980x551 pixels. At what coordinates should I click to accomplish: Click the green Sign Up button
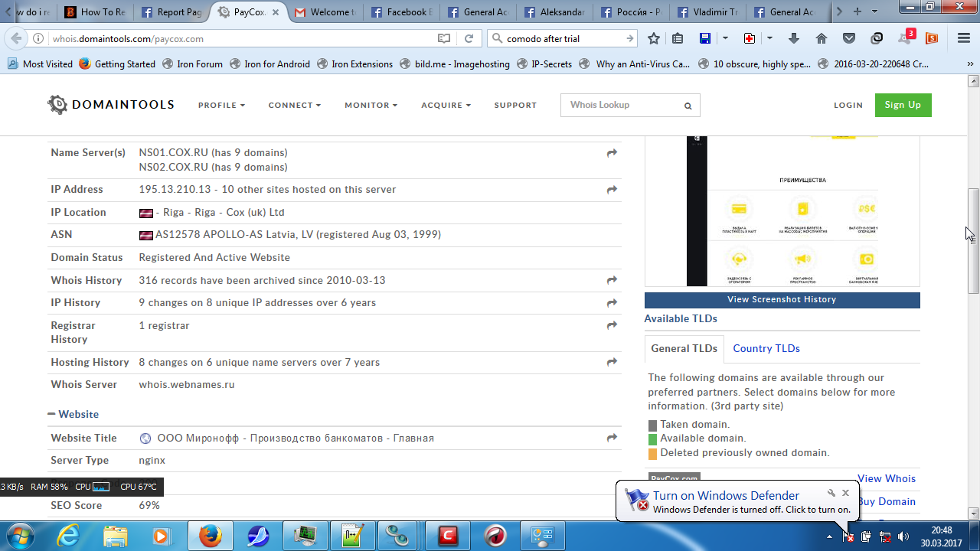coord(903,105)
